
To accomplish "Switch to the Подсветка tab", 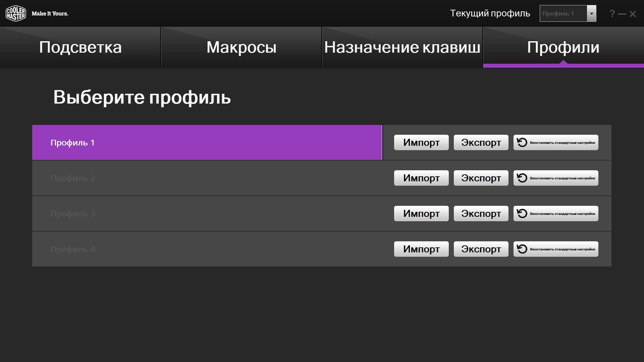I will 80,47.
